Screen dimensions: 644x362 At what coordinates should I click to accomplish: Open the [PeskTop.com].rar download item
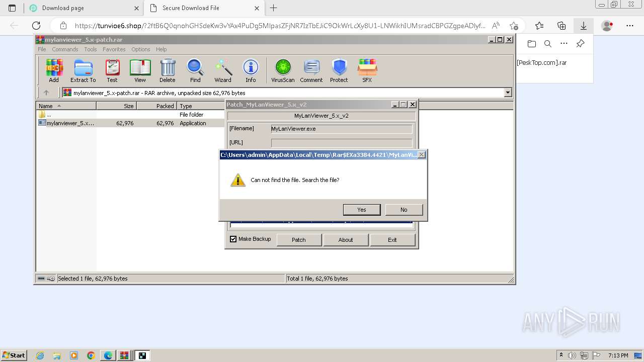tap(542, 63)
